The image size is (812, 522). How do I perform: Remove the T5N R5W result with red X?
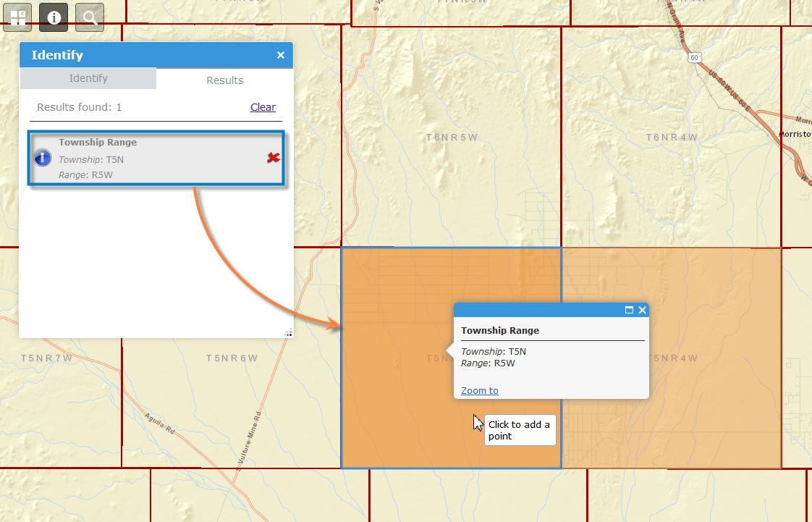[274, 157]
